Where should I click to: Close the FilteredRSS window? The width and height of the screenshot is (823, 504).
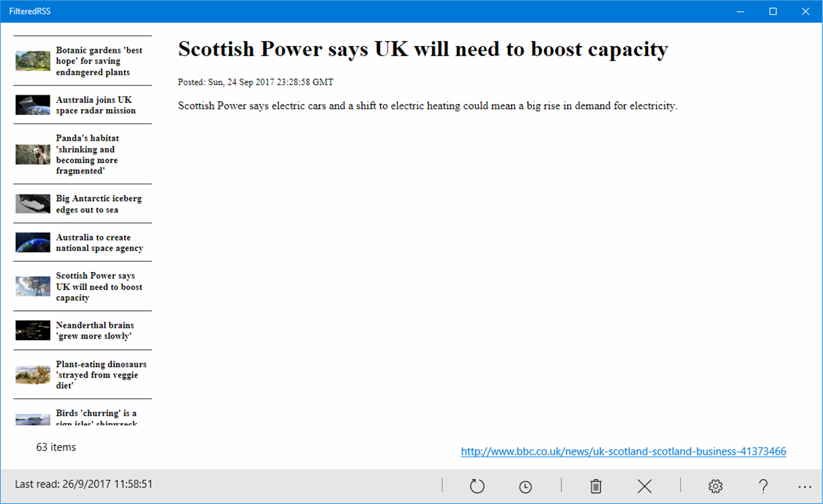click(806, 11)
